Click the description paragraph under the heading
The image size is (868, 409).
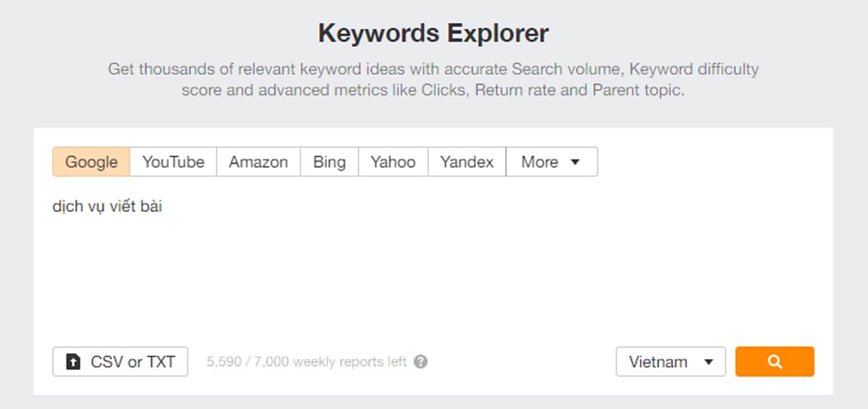(x=433, y=80)
